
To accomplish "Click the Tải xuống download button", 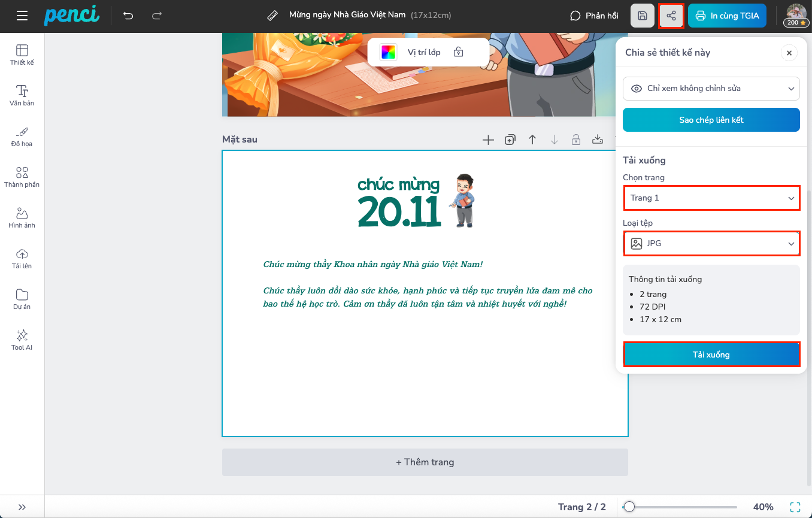I will [x=711, y=355].
